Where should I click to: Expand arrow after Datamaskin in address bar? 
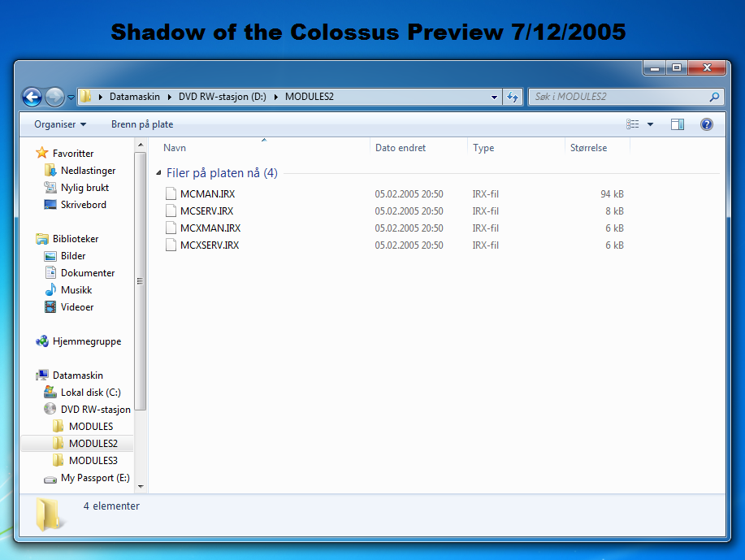[x=170, y=97]
